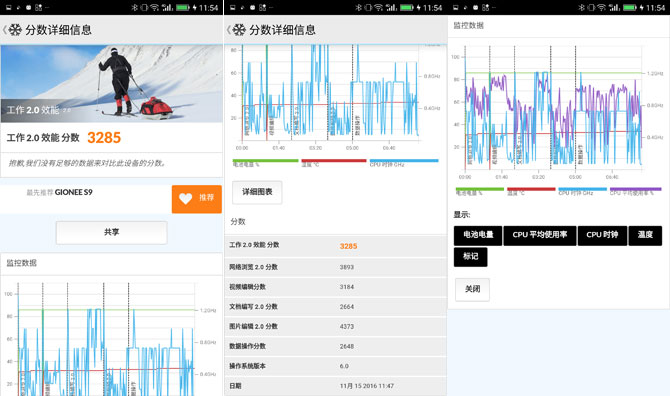Click the monitoring chart under 监控数据 in left screen
The width and height of the screenshot is (670, 396).
(x=112, y=338)
